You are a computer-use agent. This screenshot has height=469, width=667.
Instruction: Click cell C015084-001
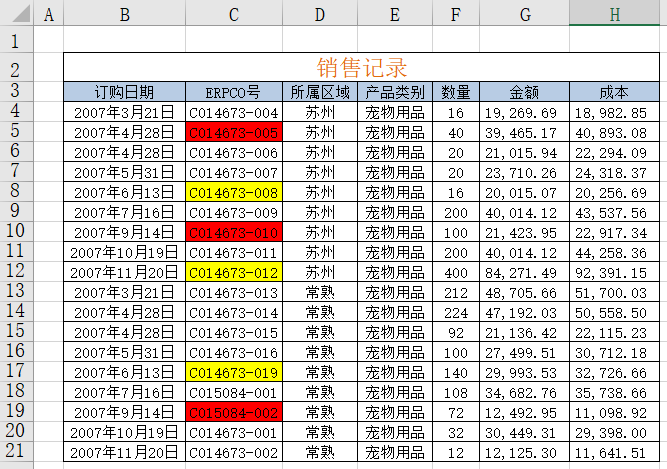point(234,392)
